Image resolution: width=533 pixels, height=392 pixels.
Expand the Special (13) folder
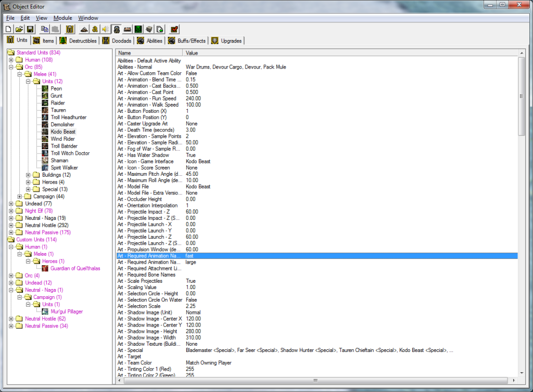click(x=28, y=189)
